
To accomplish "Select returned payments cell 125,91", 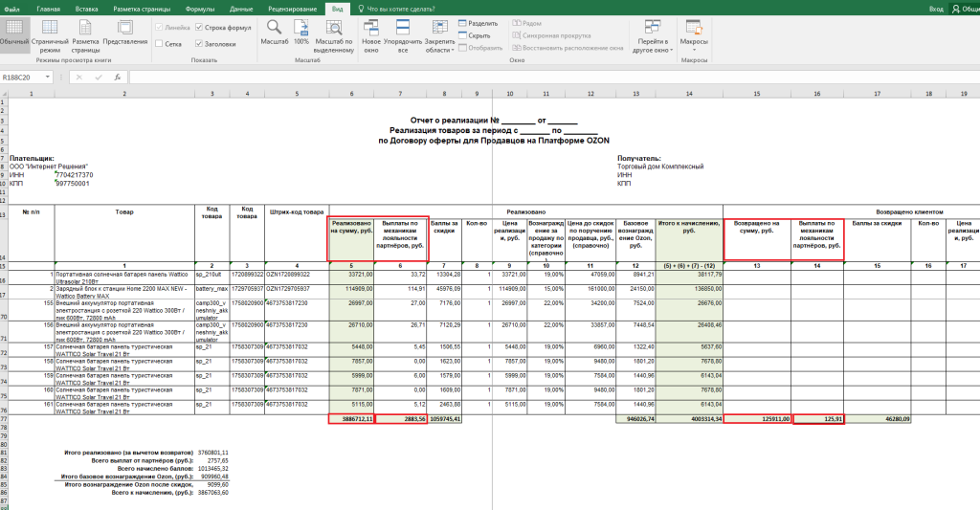I will pyautogui.click(x=818, y=419).
